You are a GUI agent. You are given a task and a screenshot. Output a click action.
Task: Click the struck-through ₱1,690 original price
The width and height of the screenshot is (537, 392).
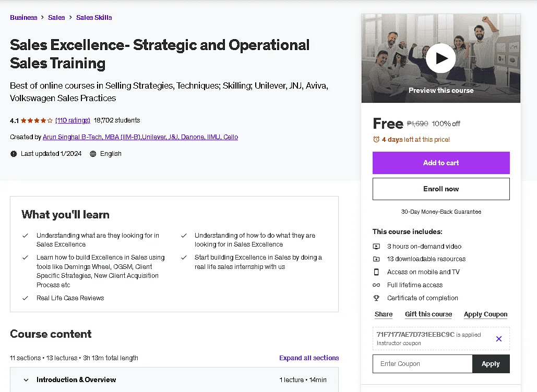coord(417,124)
